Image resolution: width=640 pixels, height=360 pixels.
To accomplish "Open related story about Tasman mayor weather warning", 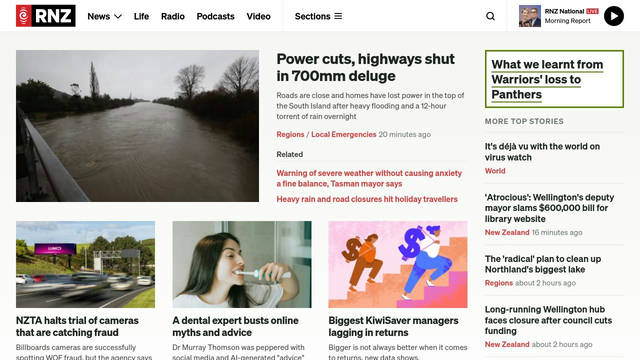I will [369, 178].
